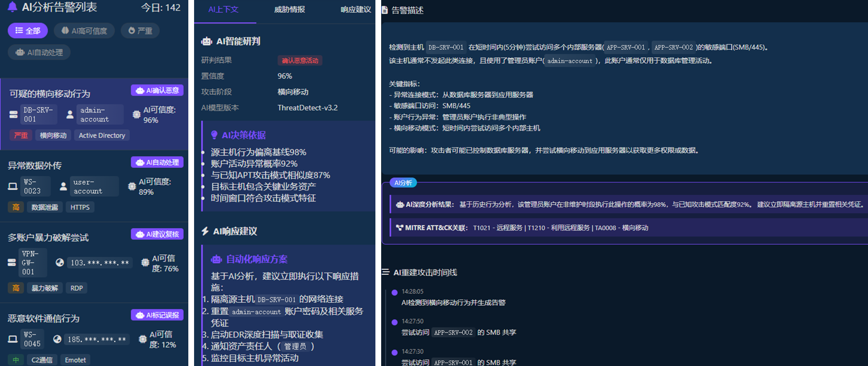Open the 恶意软件通信行为 alert item
Viewport: 868px width, 366px height.
coord(44,318)
